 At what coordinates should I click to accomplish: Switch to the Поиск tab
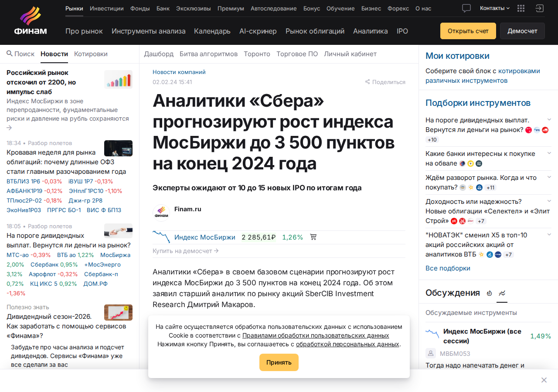(20, 54)
